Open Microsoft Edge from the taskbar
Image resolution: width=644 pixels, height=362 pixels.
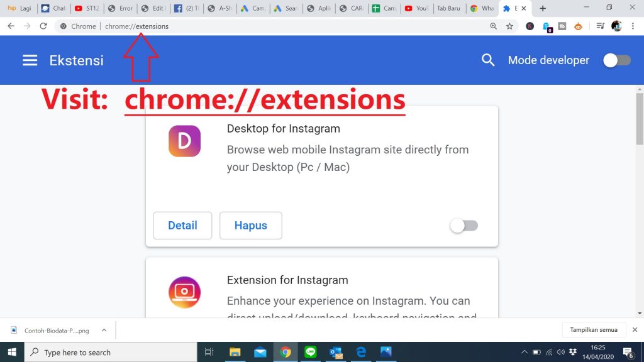click(360, 352)
